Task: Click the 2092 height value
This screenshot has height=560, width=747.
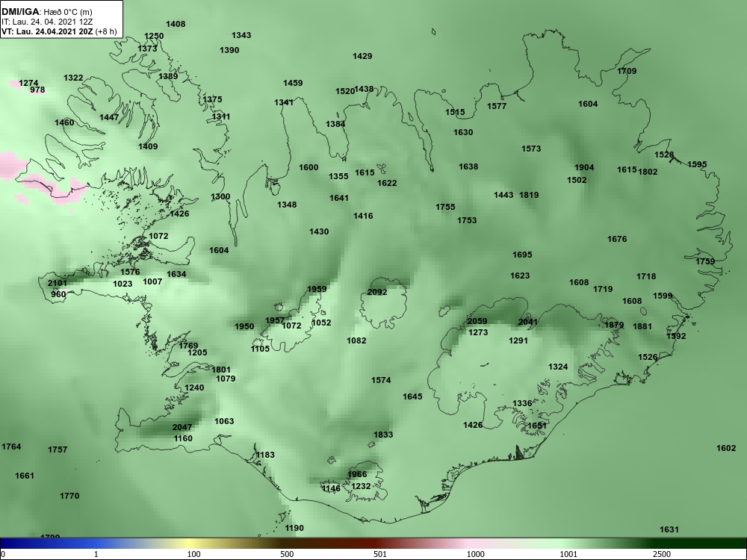Action: coord(377,292)
